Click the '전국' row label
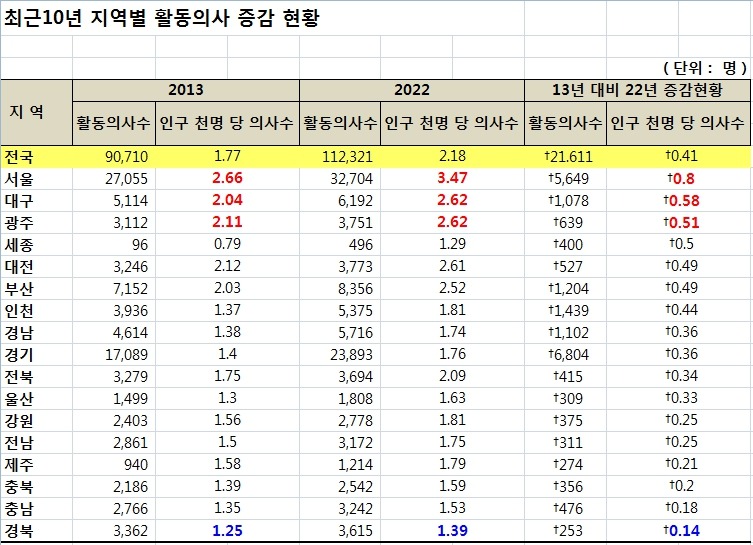This screenshot has height=545, width=753. pyautogui.click(x=19, y=157)
